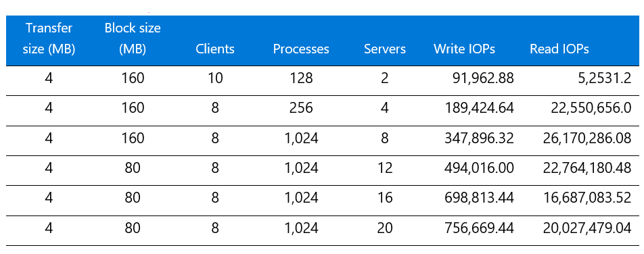Click the Servers value 2
The height and width of the screenshot is (254, 644).
tap(384, 78)
